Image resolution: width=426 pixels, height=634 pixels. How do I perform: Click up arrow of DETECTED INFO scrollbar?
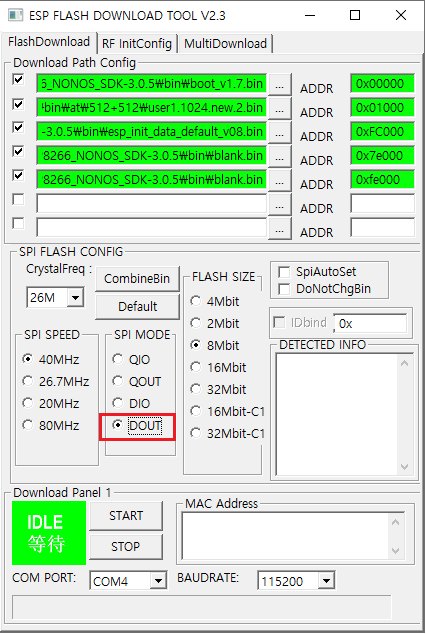404,363
